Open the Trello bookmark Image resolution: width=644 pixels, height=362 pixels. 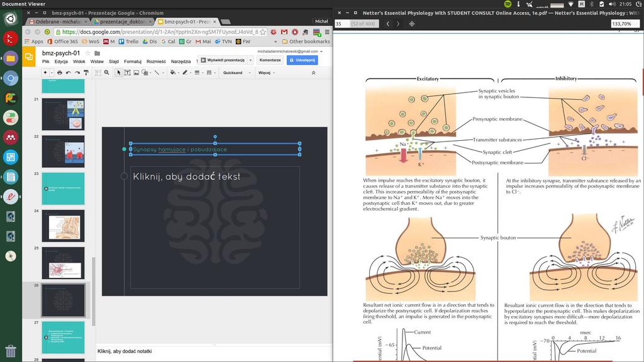[128, 41]
